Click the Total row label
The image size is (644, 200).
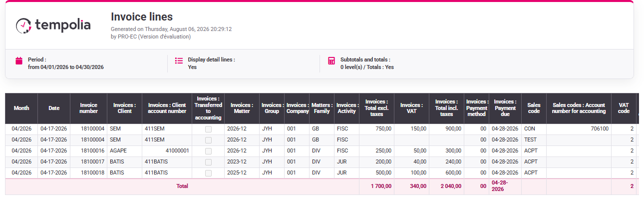point(182,186)
